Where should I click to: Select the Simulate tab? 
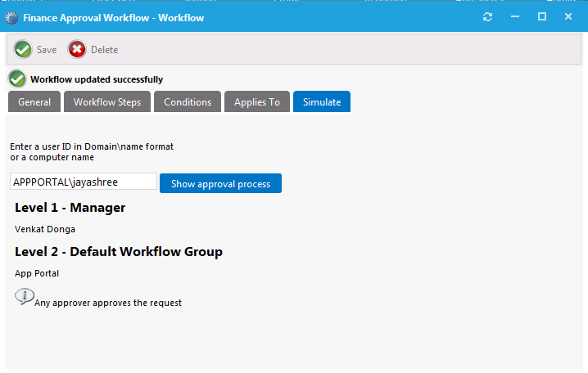click(322, 102)
